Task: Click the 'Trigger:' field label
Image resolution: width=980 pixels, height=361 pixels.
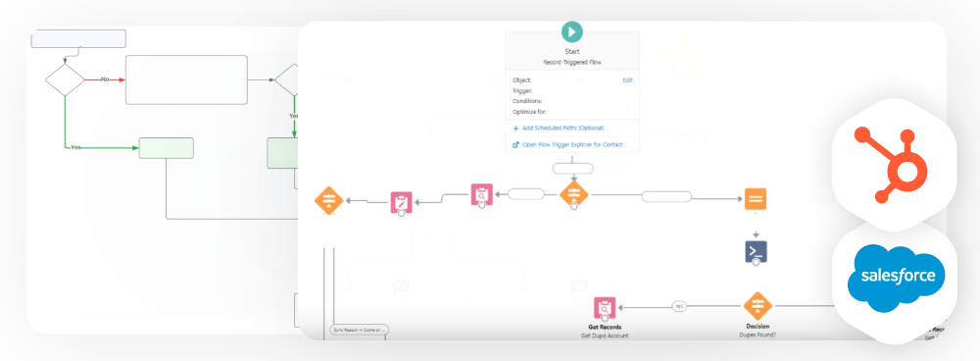Action: (522, 90)
